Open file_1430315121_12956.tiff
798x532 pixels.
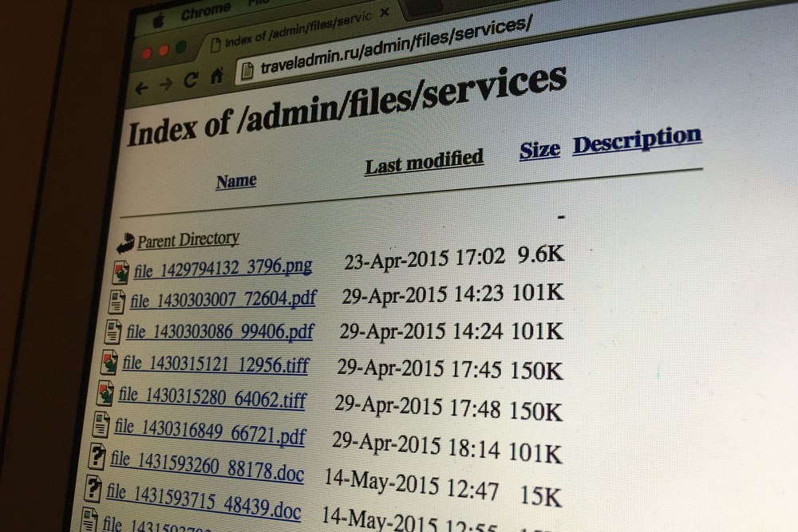point(215,365)
